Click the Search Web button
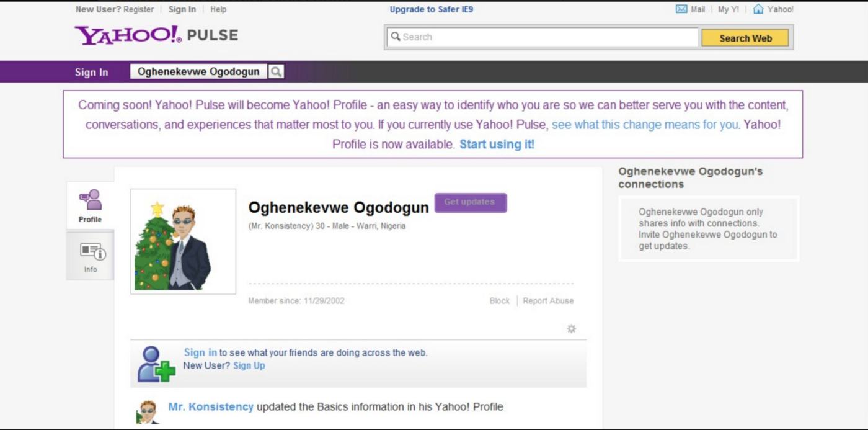The image size is (868, 430). pyautogui.click(x=745, y=38)
